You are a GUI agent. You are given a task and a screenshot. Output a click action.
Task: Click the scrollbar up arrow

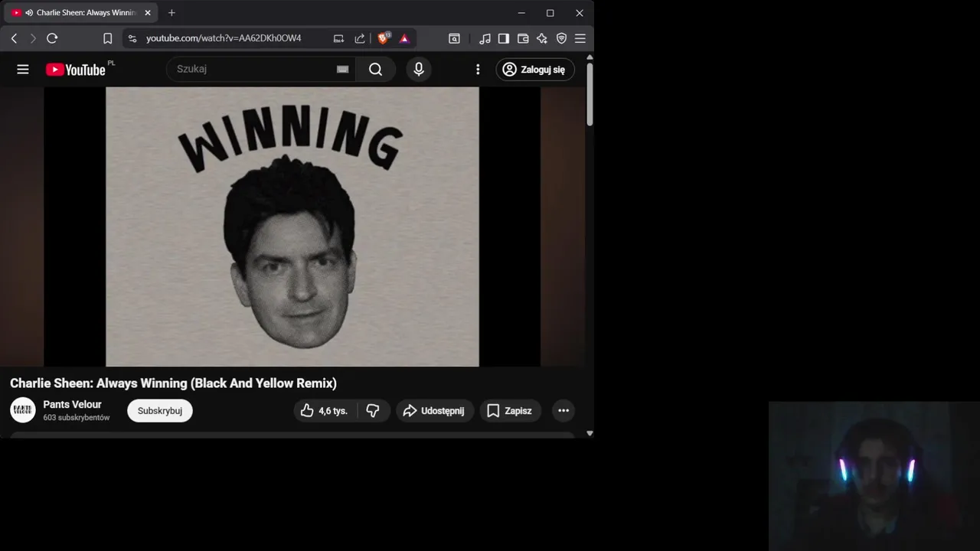point(590,57)
